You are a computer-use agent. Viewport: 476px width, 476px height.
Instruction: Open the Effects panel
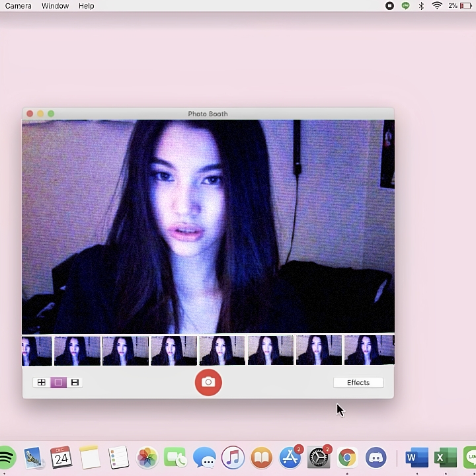[x=358, y=382]
